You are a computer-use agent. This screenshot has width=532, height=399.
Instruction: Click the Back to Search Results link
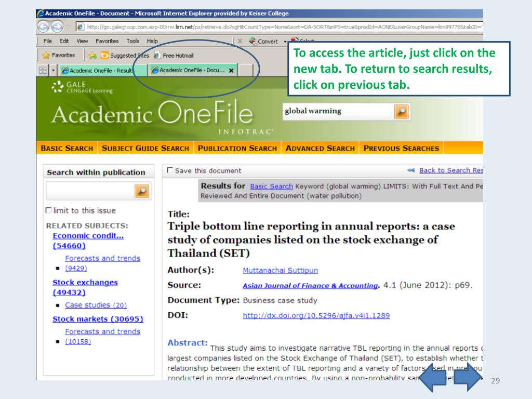point(451,170)
